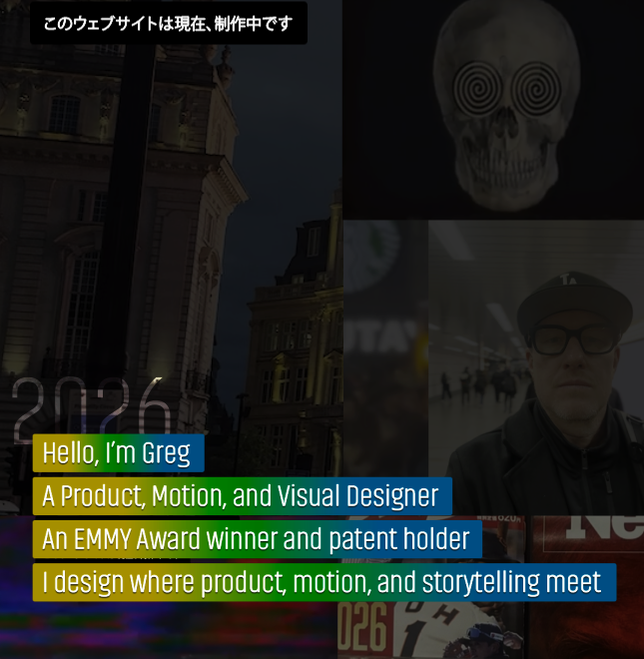The image size is (644, 659).
Task: Click the skull's teeth
Action: (503, 162)
